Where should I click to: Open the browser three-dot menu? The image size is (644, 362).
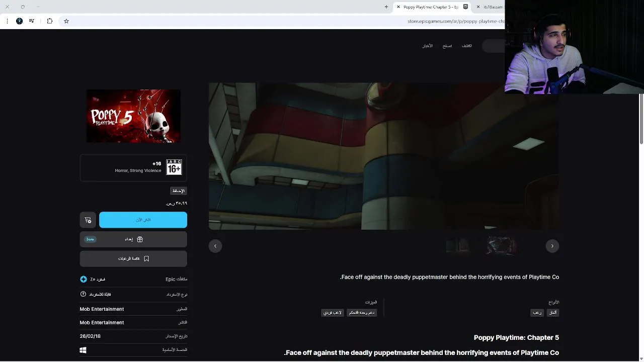[7, 21]
